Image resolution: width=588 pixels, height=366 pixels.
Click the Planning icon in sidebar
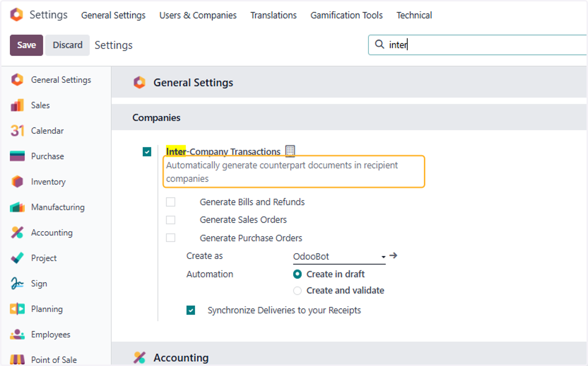(x=17, y=309)
